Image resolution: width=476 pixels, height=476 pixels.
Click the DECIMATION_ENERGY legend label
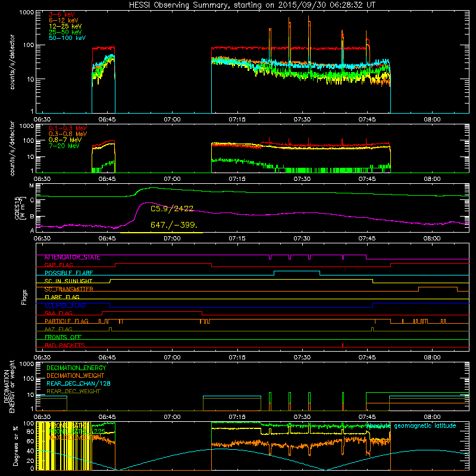(76, 368)
